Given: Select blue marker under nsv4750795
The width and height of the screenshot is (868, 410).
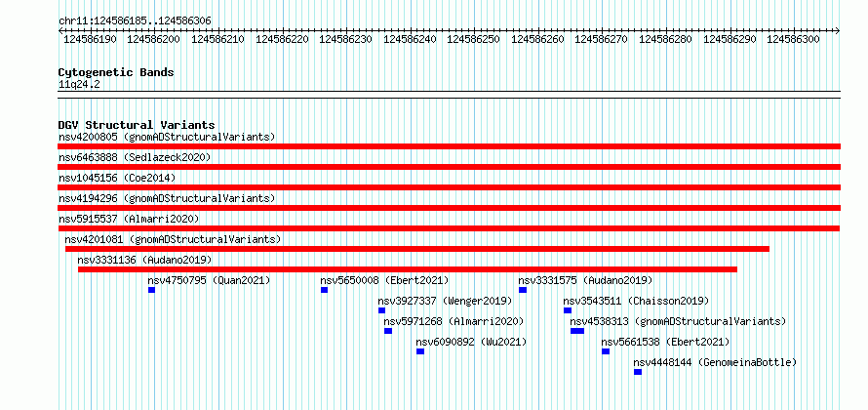Looking at the screenshot, I should click(152, 290).
